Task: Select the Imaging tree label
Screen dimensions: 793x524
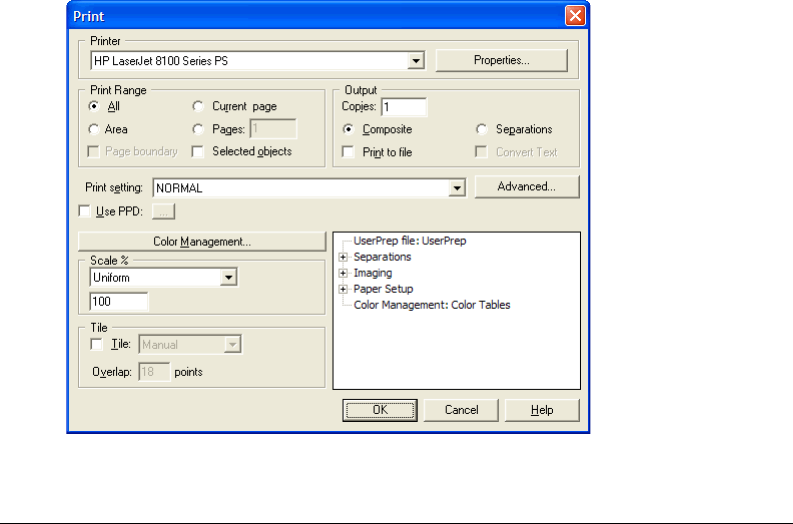Action: coord(373,273)
